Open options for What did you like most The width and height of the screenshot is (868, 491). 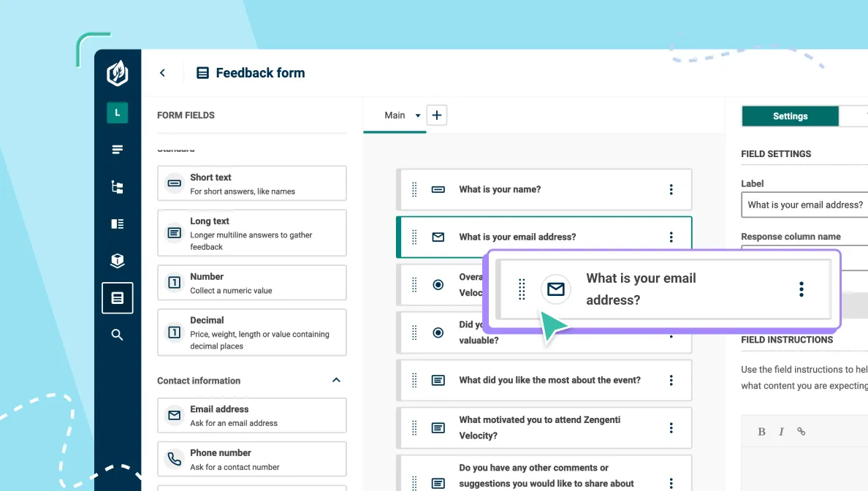[x=671, y=380]
